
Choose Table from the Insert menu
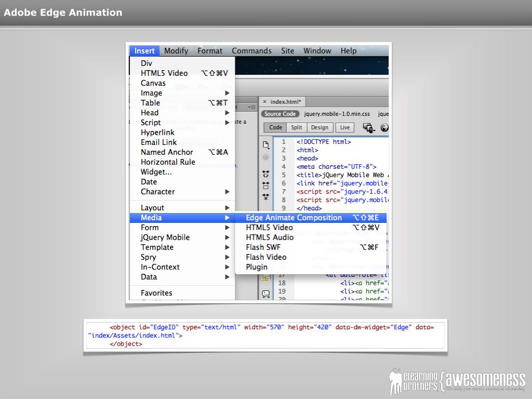tap(182, 103)
